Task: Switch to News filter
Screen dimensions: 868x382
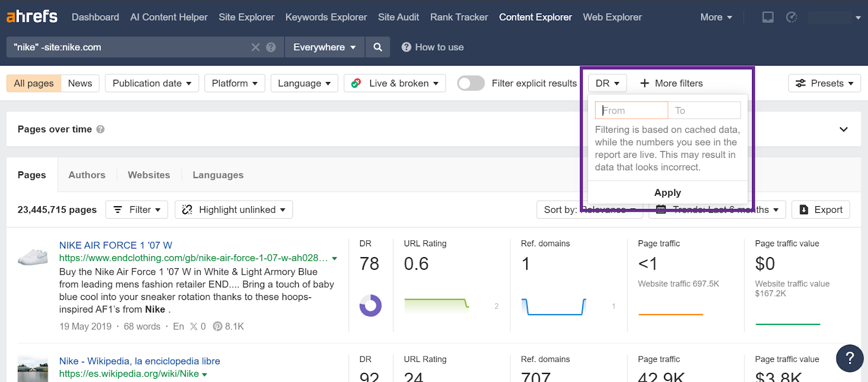Action: click(x=80, y=83)
